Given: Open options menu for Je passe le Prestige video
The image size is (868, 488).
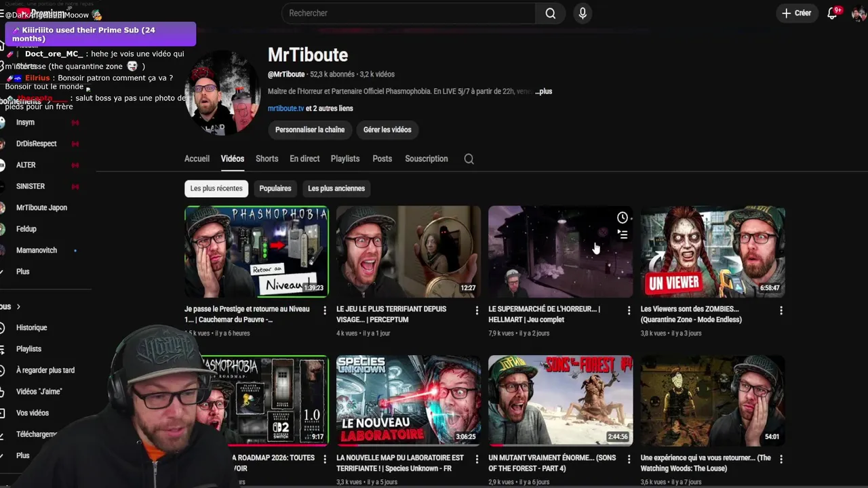Looking at the screenshot, I should 325,310.
